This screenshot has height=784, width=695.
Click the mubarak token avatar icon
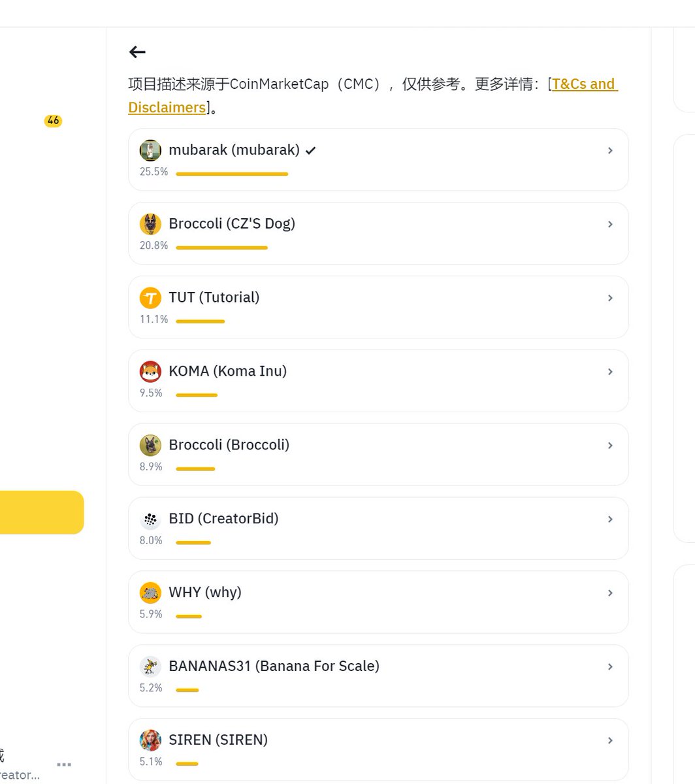point(150,150)
